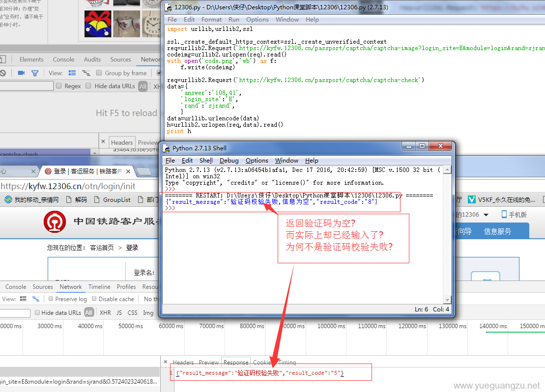Click the 解码 bookmark page icon

click(x=68, y=199)
